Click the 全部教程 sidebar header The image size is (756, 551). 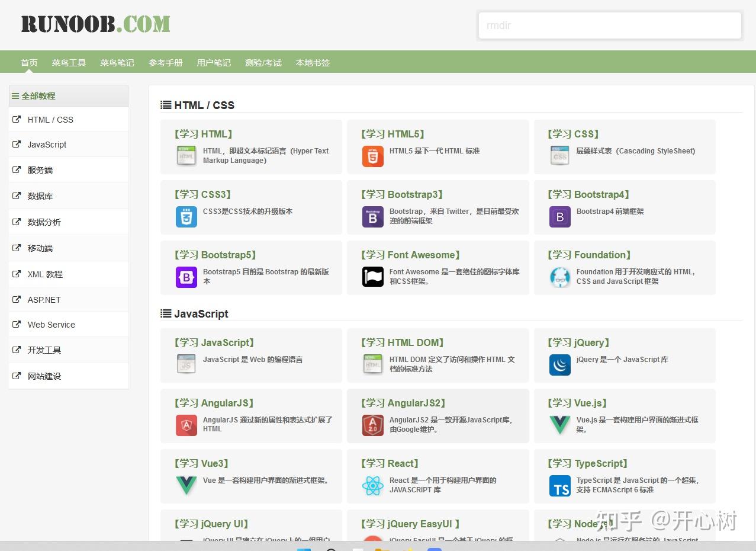[x=69, y=96]
